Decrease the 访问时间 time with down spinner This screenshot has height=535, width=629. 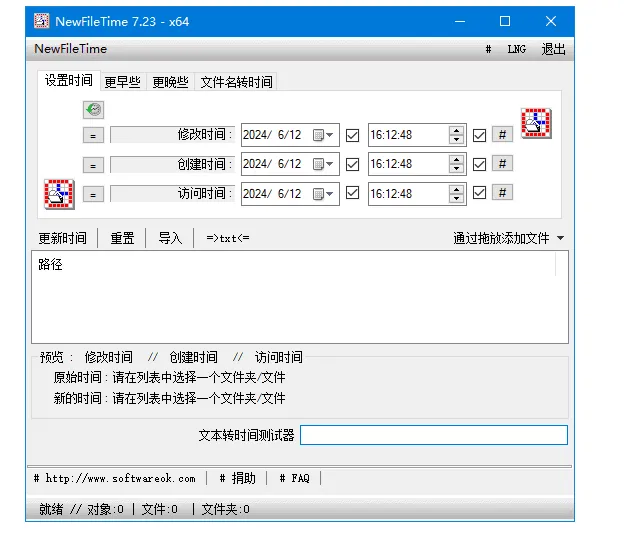pos(457,198)
